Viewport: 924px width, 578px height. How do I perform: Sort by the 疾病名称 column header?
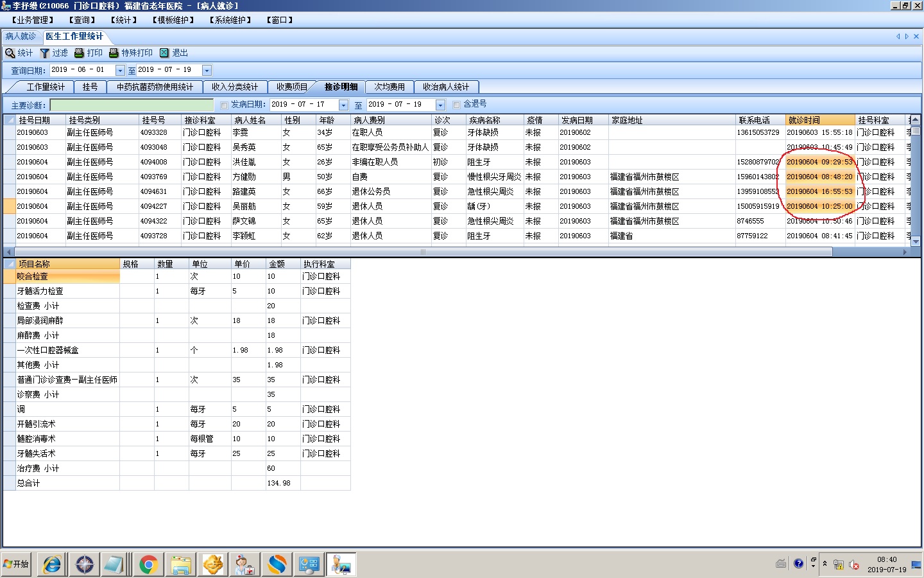tap(495, 120)
